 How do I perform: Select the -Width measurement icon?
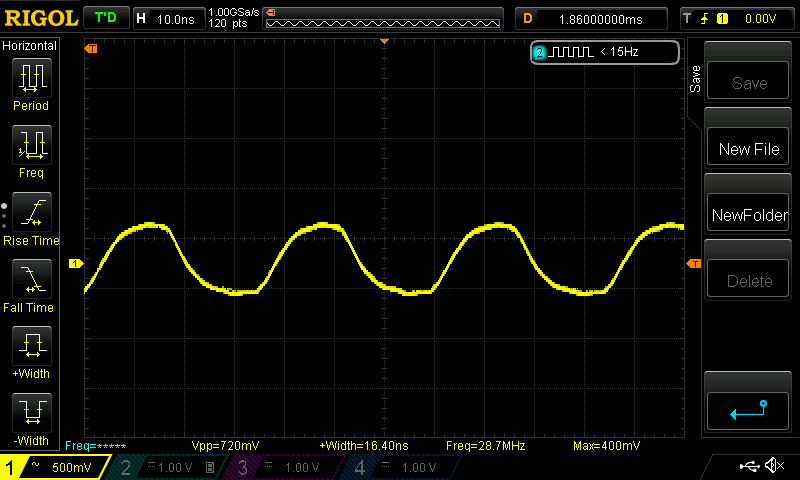32,413
